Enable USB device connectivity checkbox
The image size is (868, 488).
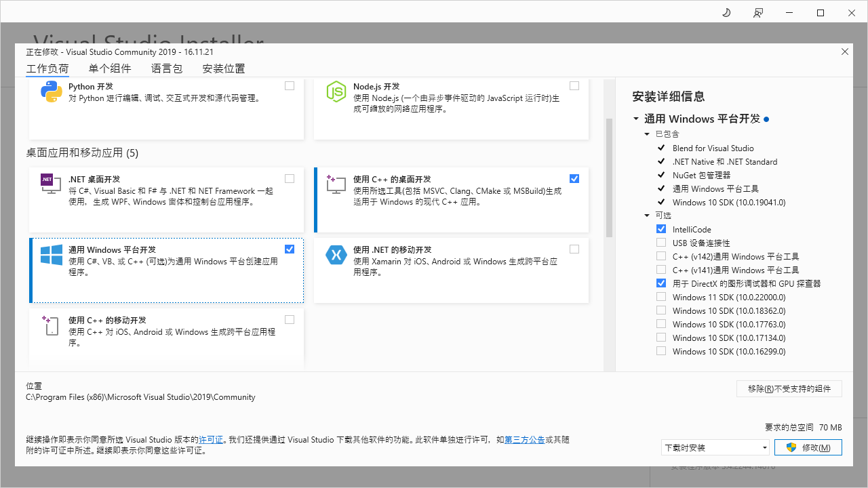661,243
